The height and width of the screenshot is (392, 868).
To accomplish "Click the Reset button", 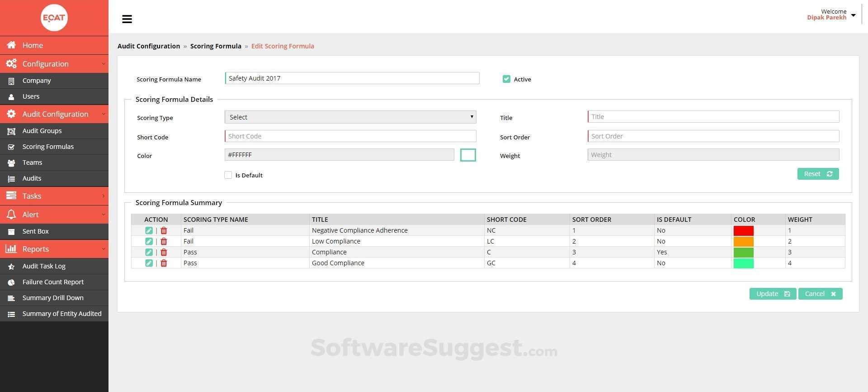I will coord(818,174).
